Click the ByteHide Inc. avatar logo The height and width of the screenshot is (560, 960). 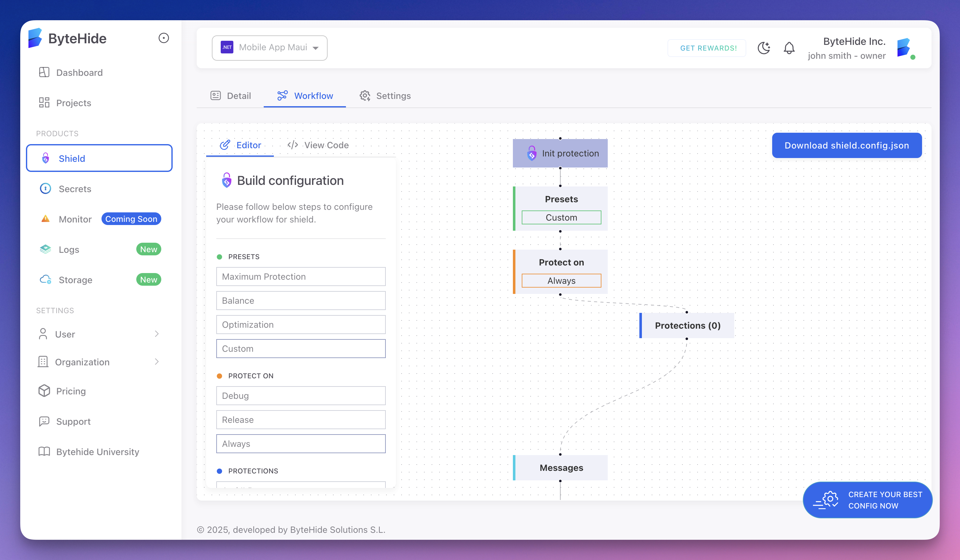[906, 48]
